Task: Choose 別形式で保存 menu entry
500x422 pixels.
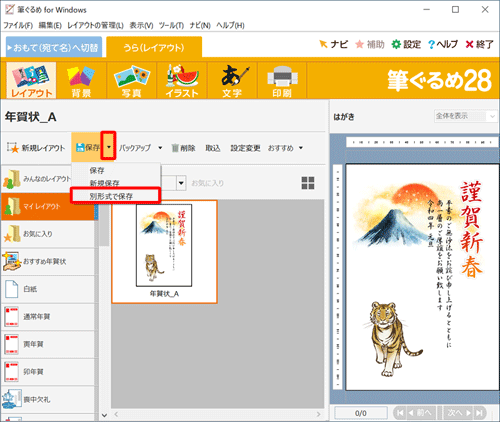Action: point(115,196)
